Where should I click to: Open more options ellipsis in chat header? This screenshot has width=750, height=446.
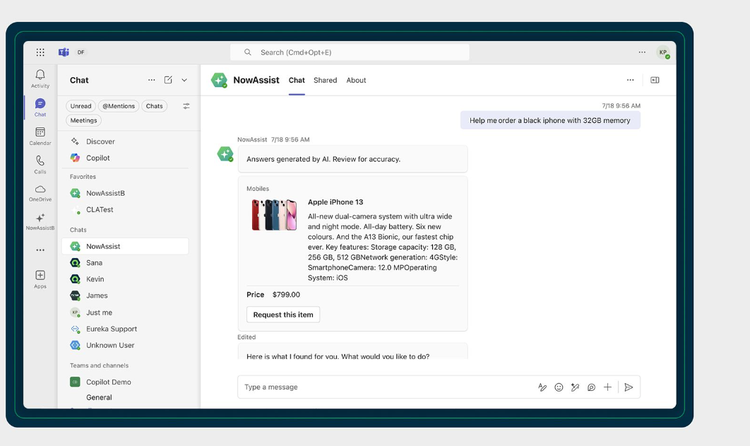coord(630,80)
